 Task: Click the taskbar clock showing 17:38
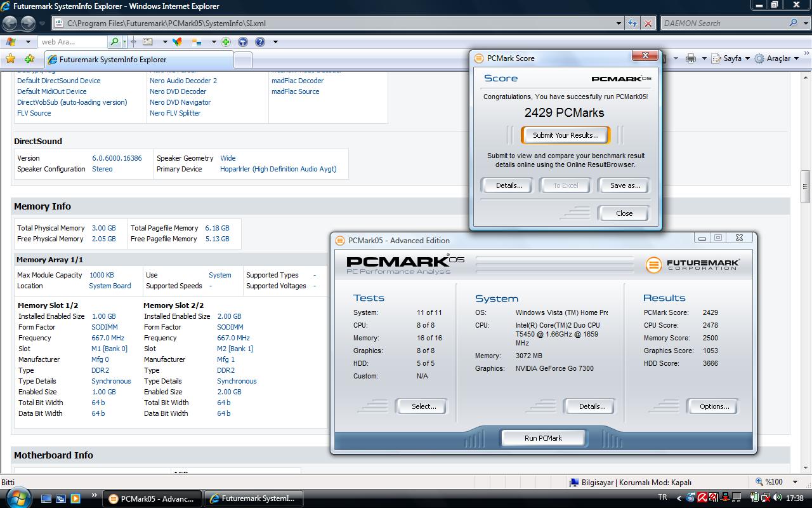coord(794,498)
